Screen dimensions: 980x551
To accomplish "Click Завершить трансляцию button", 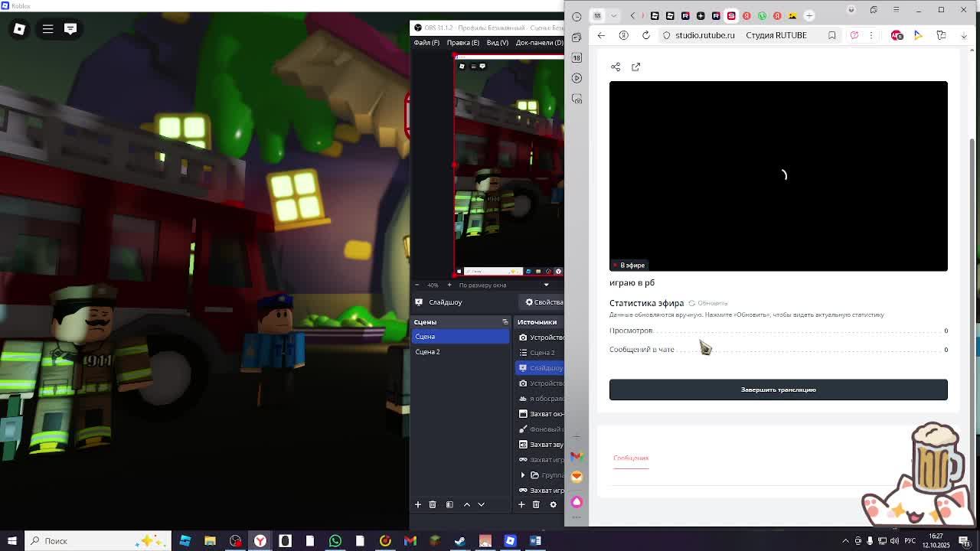I will click(779, 390).
